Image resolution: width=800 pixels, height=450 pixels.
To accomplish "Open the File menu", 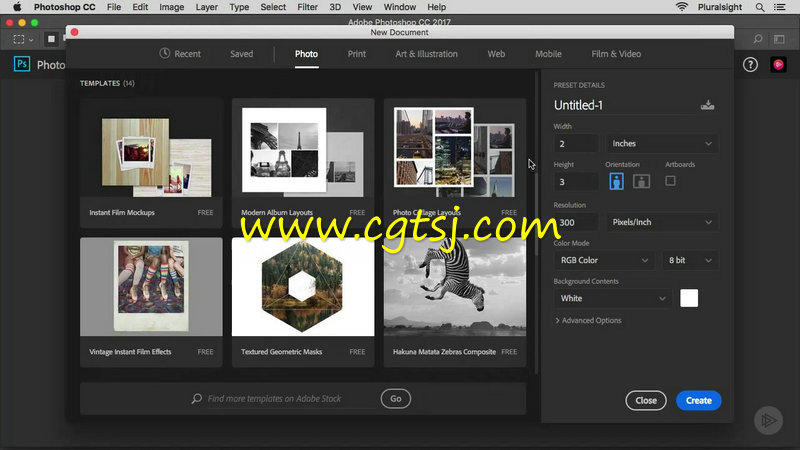I will [x=114, y=7].
